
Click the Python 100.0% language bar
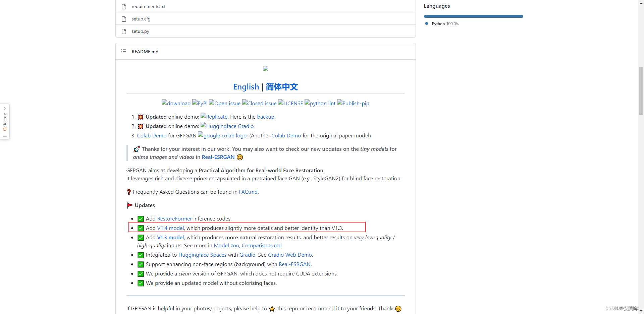point(473,16)
